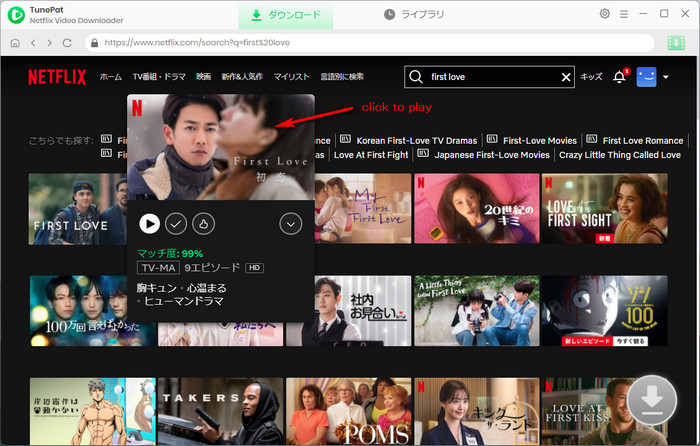Image resolution: width=700 pixels, height=446 pixels.
Task: Click the genre-tag icon before Korean First-Love
Action: click(345, 139)
